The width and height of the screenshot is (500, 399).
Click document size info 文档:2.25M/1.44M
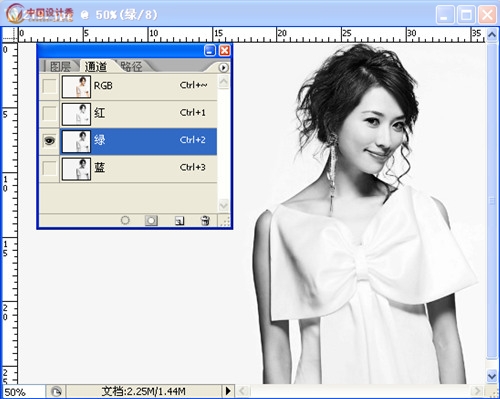click(144, 391)
